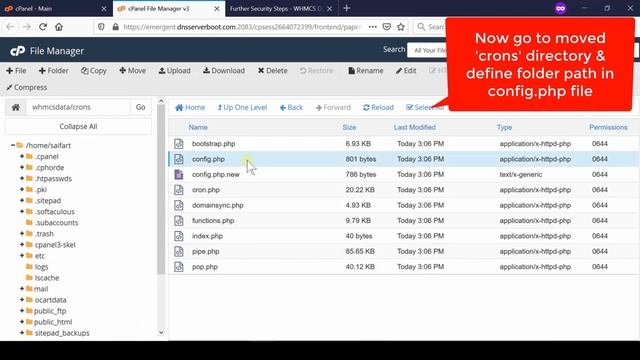Select the file name functions.php
Screen dimensions: 640x360
pos(213,221)
